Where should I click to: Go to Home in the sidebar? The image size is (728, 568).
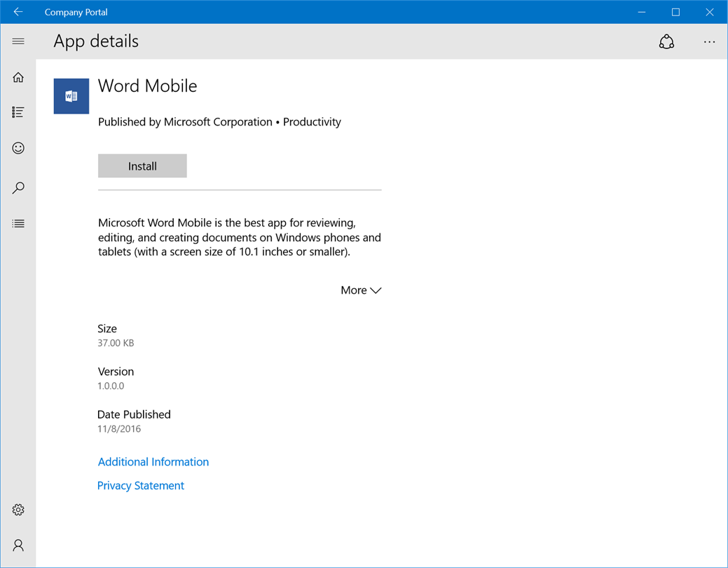tap(18, 77)
